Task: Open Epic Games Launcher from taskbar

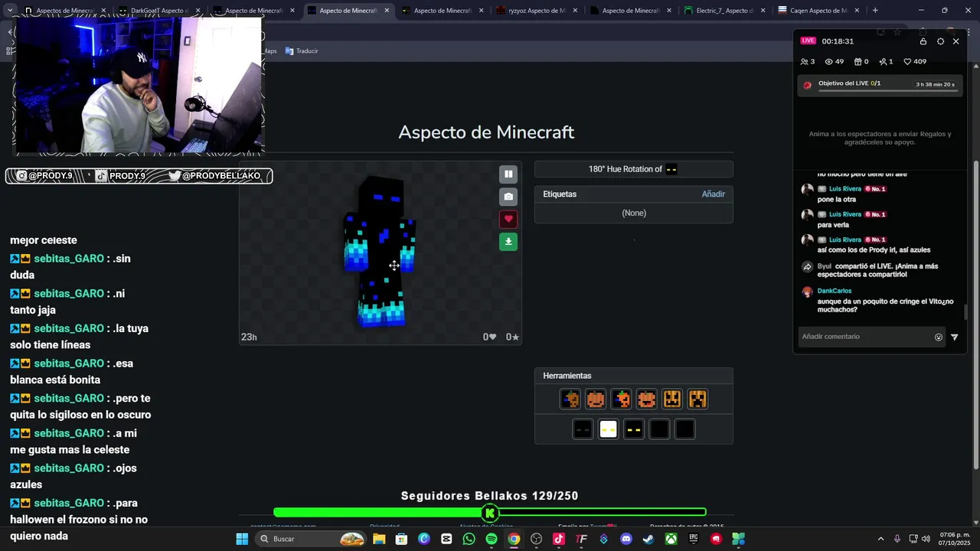Action: [x=694, y=539]
